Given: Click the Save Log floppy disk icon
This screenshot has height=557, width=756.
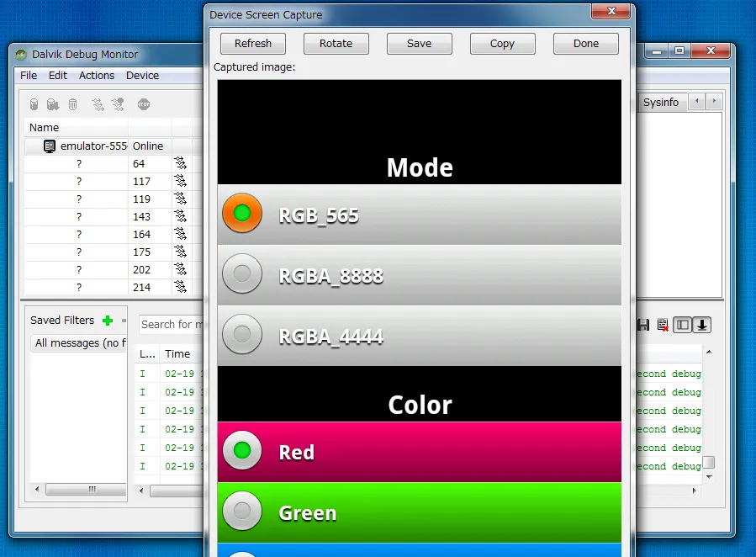Looking at the screenshot, I should tap(643, 325).
